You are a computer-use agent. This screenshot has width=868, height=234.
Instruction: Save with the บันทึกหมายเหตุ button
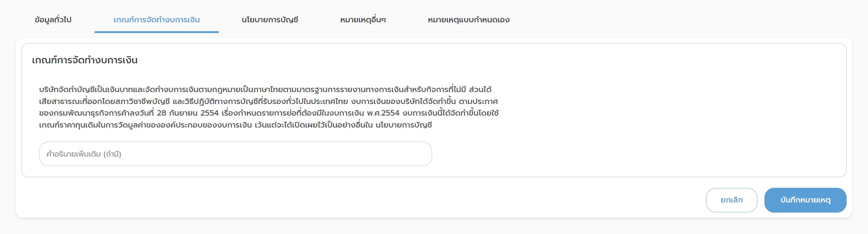tap(805, 200)
